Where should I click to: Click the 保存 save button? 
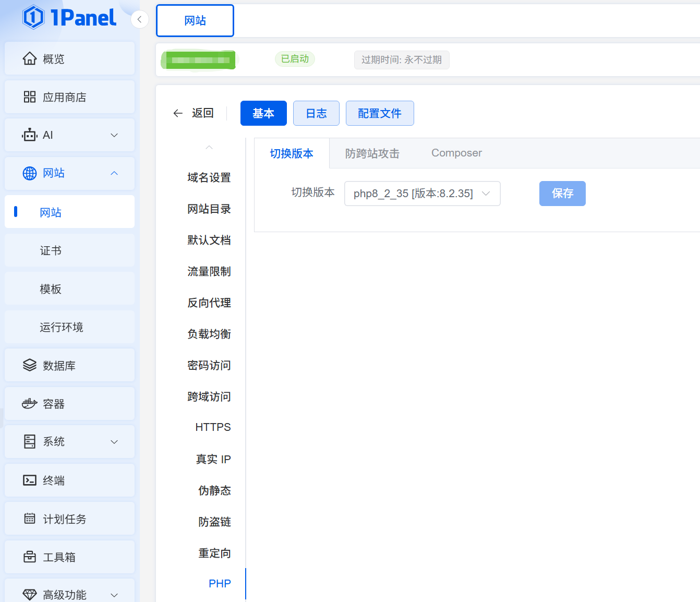coord(562,194)
